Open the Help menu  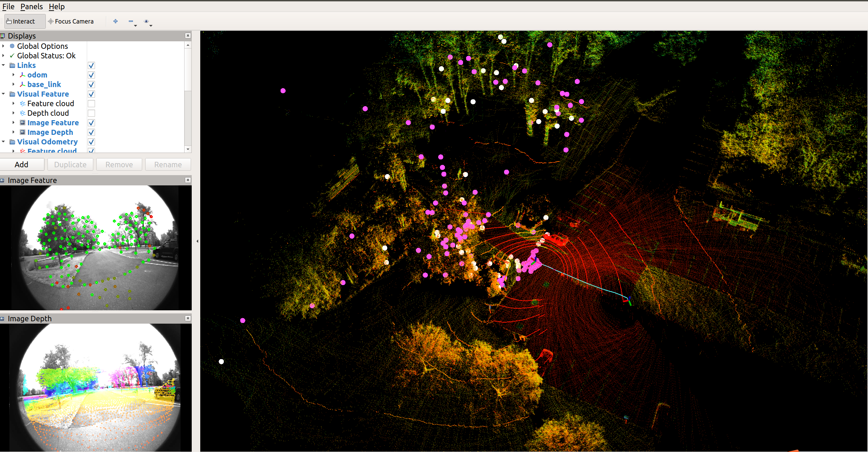[x=56, y=6]
